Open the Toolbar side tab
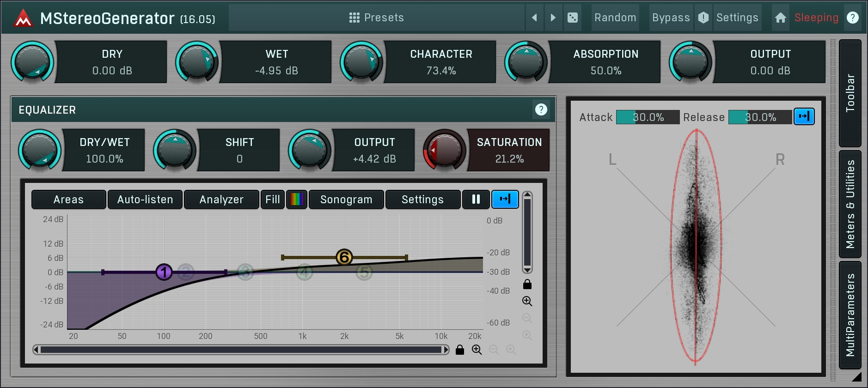Screen dimensions: 868x388 click(x=850, y=93)
